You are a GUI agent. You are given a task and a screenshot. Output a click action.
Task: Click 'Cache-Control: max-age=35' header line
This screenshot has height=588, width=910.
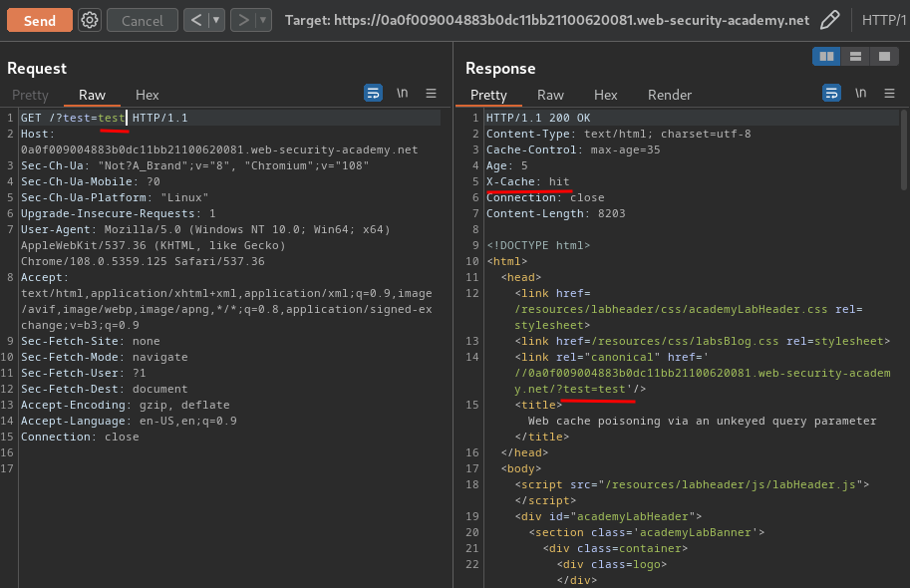573,149
